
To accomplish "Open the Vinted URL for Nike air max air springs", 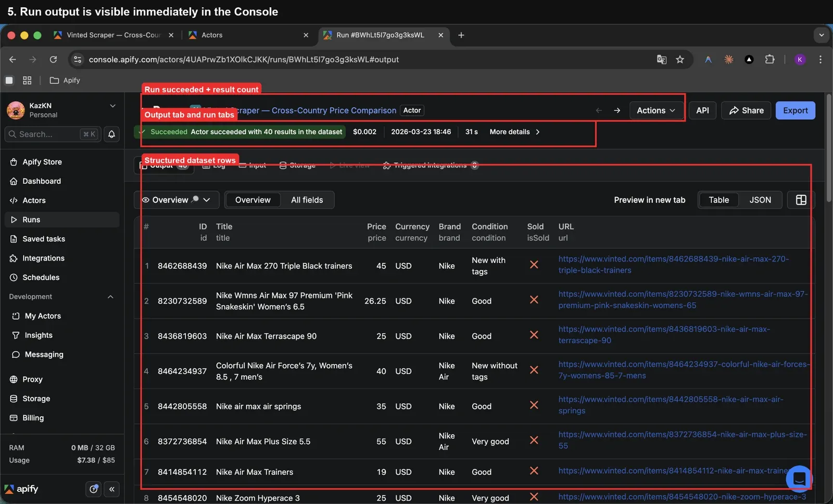I will coord(671,405).
